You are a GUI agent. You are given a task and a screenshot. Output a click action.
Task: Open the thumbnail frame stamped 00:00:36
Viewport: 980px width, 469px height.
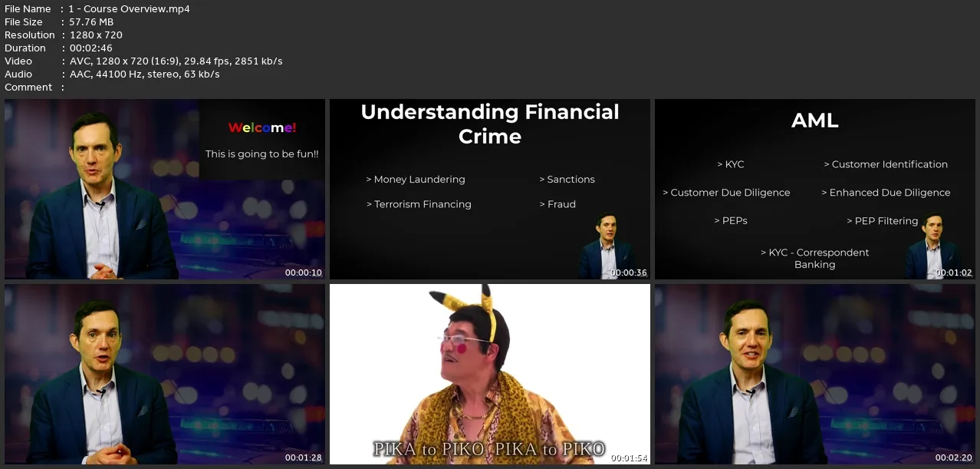tap(490, 189)
